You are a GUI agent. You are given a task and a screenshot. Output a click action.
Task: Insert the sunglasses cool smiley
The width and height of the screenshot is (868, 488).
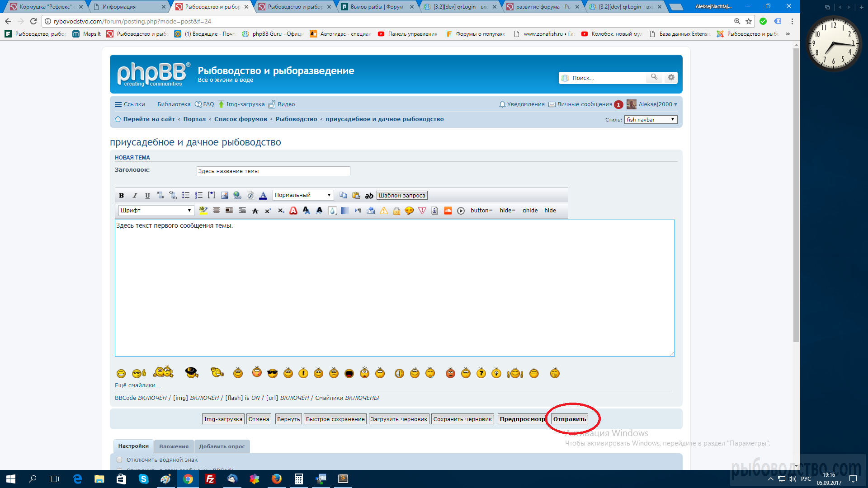pos(272,373)
